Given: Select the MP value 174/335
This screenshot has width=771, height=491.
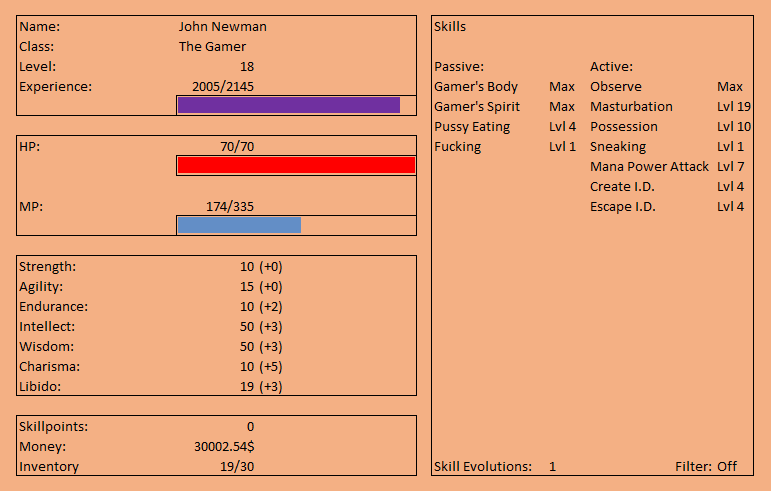Looking at the screenshot, I should coord(230,206).
